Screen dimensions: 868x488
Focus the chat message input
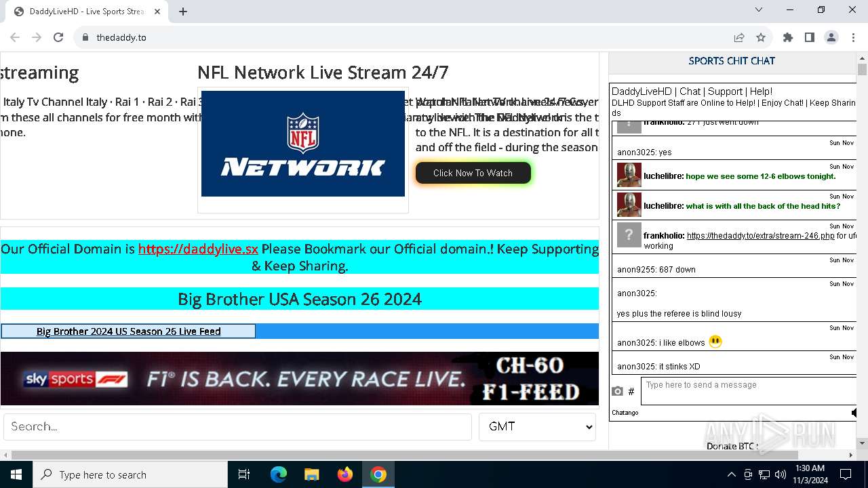coord(749,391)
